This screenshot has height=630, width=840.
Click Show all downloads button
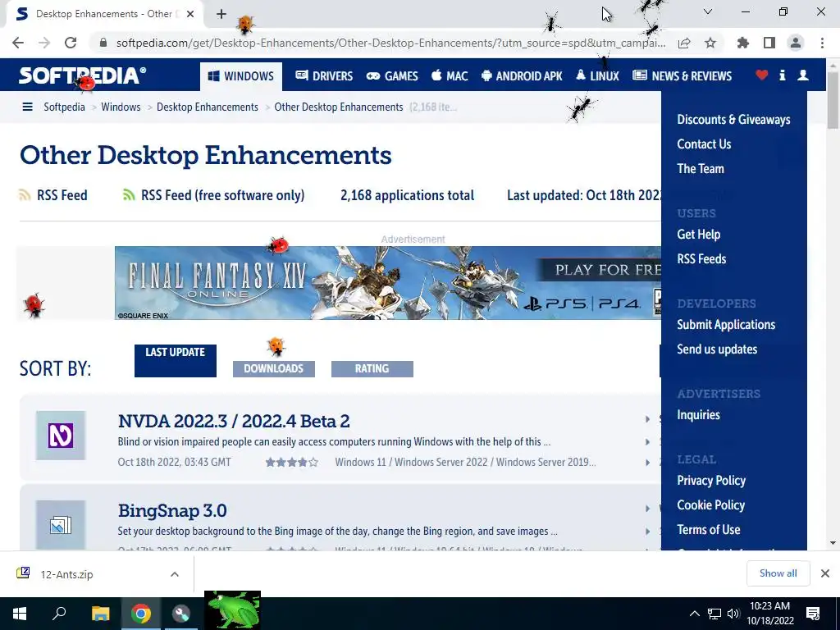[x=778, y=573]
